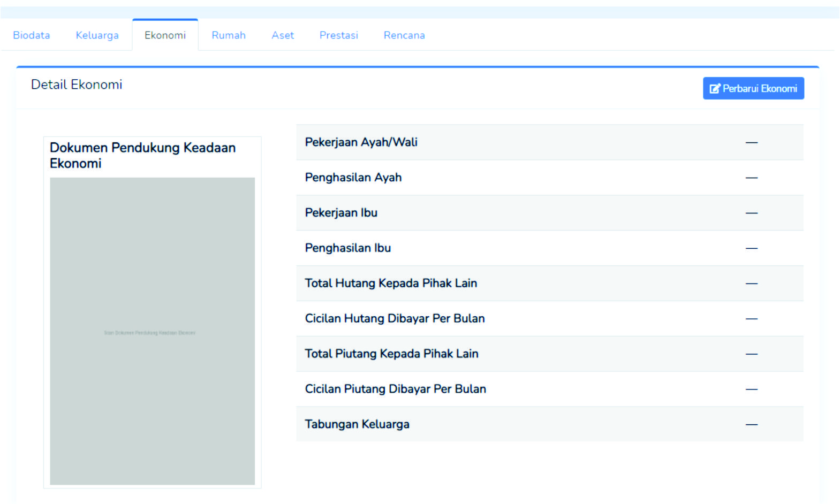Click the dash value for Pekerjaan Ibu
Screen dimensions: 840x504
click(x=752, y=213)
